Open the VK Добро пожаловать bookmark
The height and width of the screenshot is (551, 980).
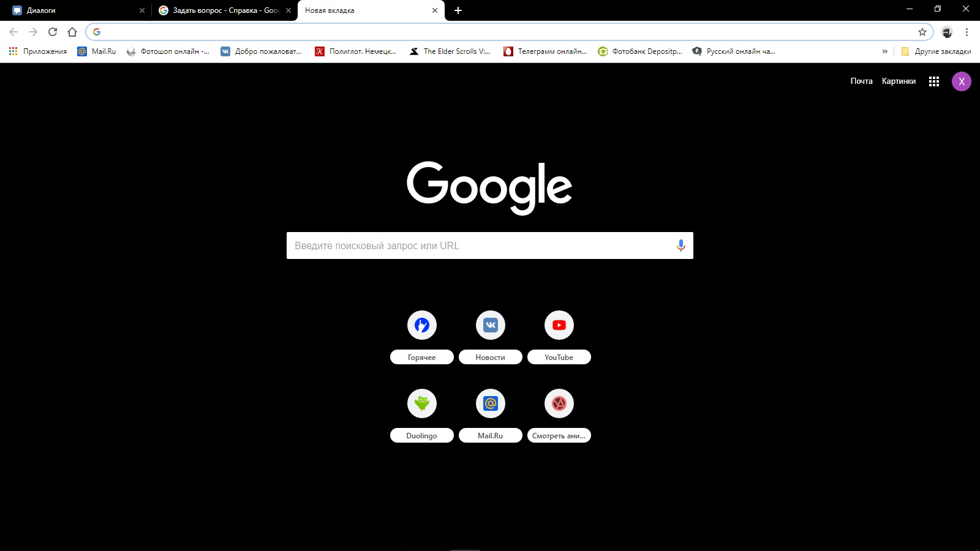[x=262, y=51]
